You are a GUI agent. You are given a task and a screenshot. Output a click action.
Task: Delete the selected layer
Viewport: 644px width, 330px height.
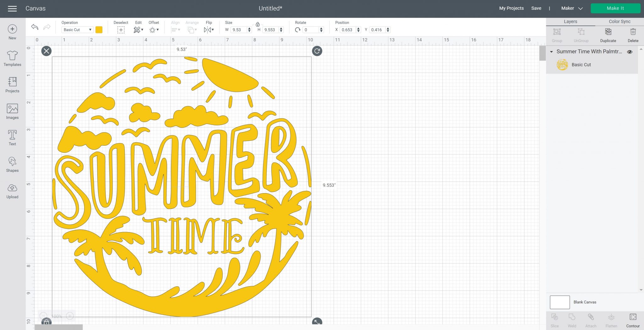(633, 32)
